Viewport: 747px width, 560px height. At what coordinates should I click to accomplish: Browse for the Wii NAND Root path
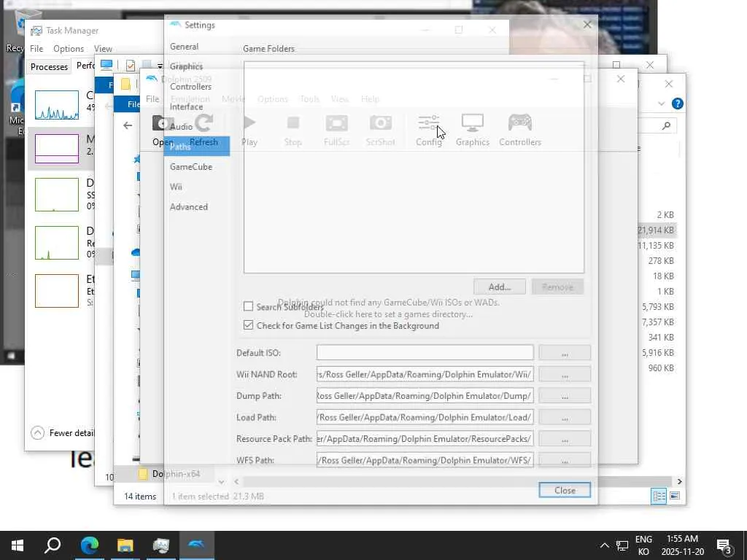coord(565,374)
